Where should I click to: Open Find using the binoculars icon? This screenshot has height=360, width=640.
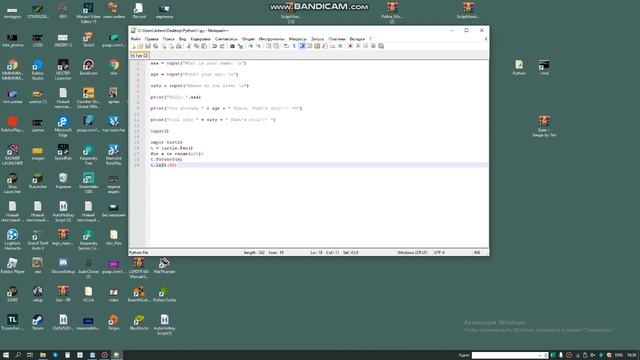[x=232, y=46]
